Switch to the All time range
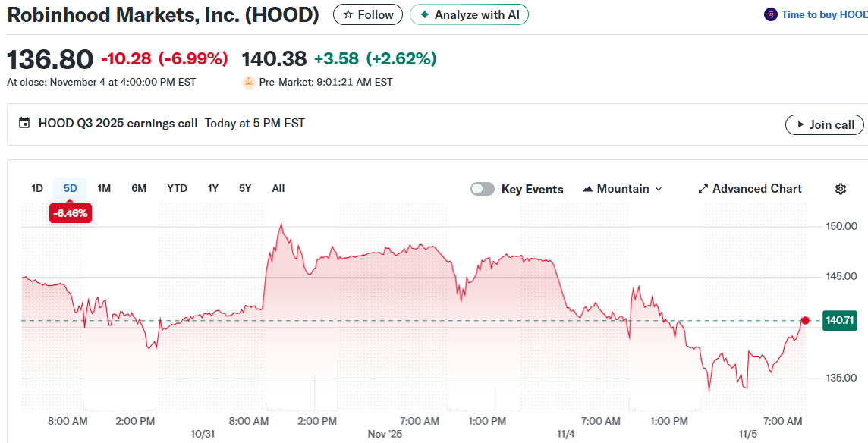 click(x=278, y=188)
